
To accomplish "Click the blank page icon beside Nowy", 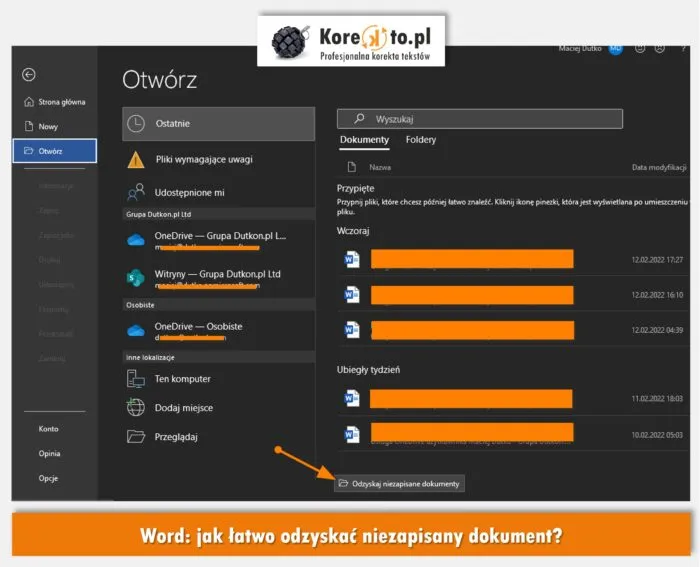I will pyautogui.click(x=29, y=126).
